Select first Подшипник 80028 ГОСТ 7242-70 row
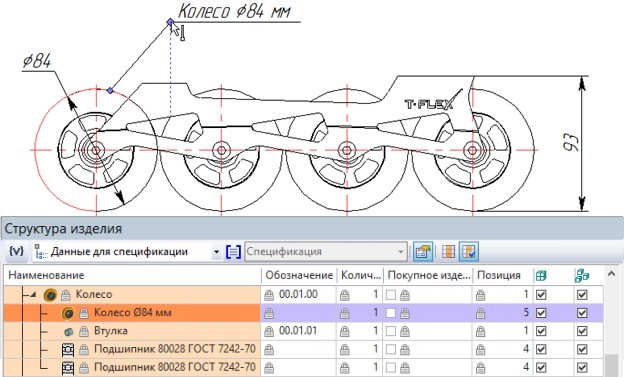The width and height of the screenshot is (624, 377). [x=132, y=349]
